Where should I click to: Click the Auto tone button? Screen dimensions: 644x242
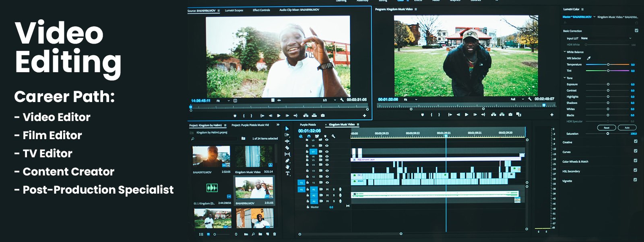[x=627, y=127]
